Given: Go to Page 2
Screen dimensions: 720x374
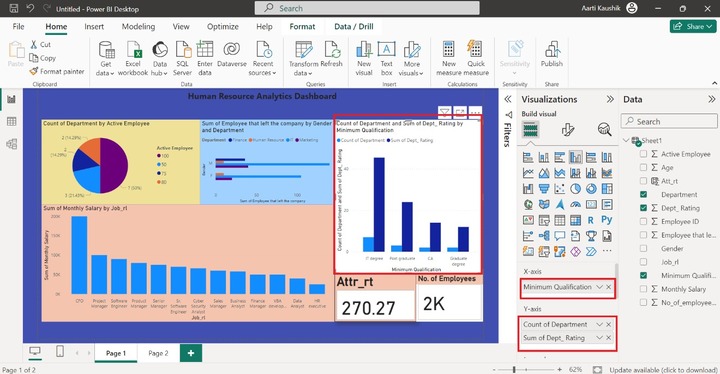Looking at the screenshot, I should tap(158, 353).
